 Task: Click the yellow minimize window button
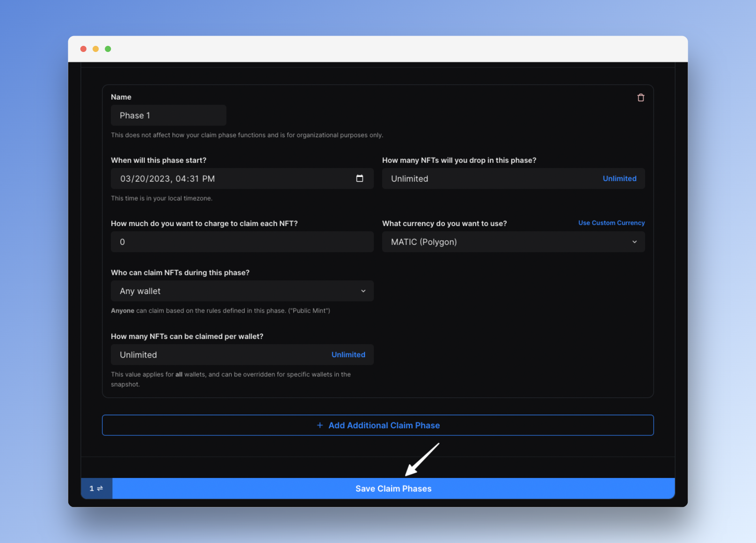pyautogui.click(x=95, y=49)
